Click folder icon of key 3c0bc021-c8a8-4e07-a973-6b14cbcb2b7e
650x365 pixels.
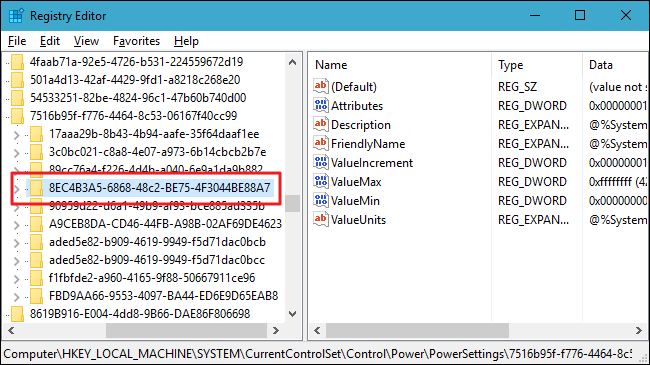pos(36,152)
